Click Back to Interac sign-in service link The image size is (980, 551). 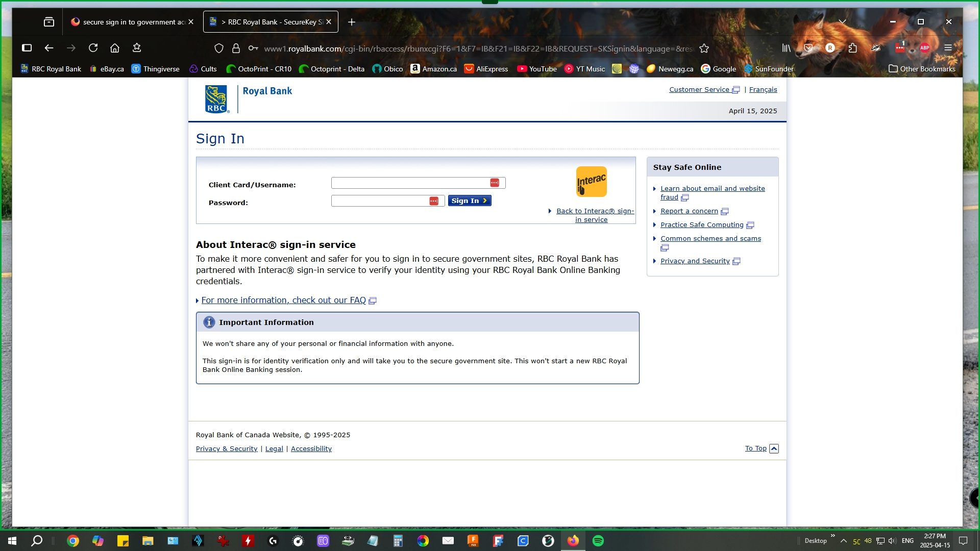(595, 215)
